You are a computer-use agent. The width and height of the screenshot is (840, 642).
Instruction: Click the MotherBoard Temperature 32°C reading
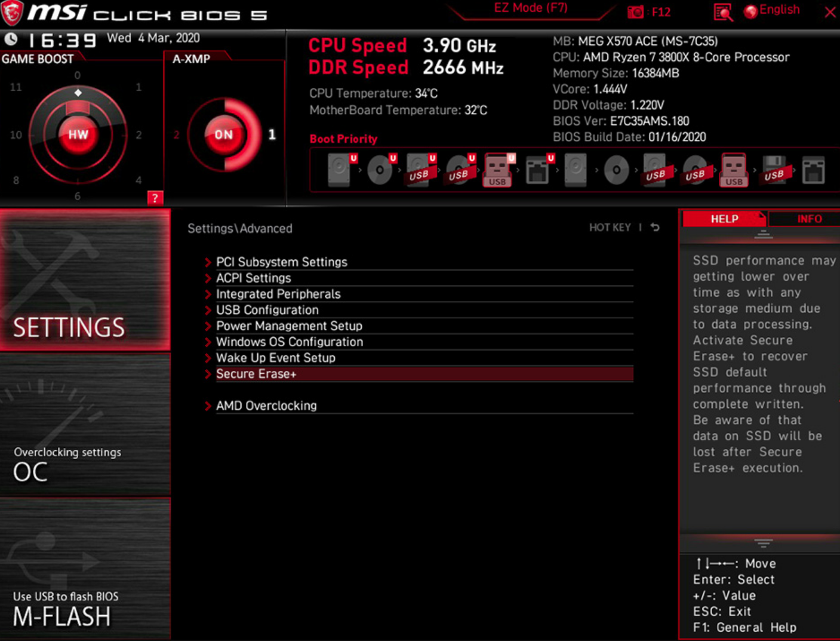[398, 110]
